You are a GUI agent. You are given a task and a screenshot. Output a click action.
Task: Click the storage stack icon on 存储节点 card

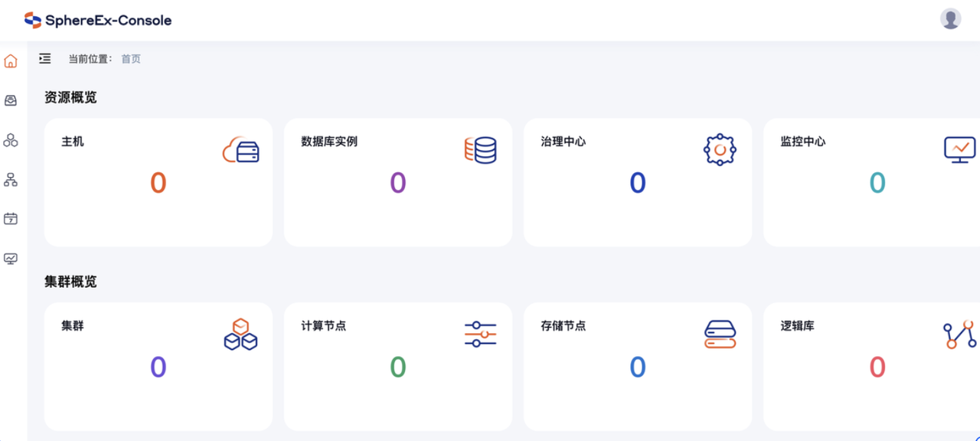(720, 334)
